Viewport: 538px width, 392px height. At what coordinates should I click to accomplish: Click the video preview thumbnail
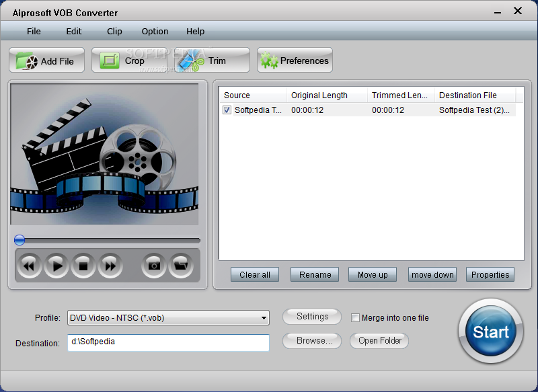pos(104,154)
